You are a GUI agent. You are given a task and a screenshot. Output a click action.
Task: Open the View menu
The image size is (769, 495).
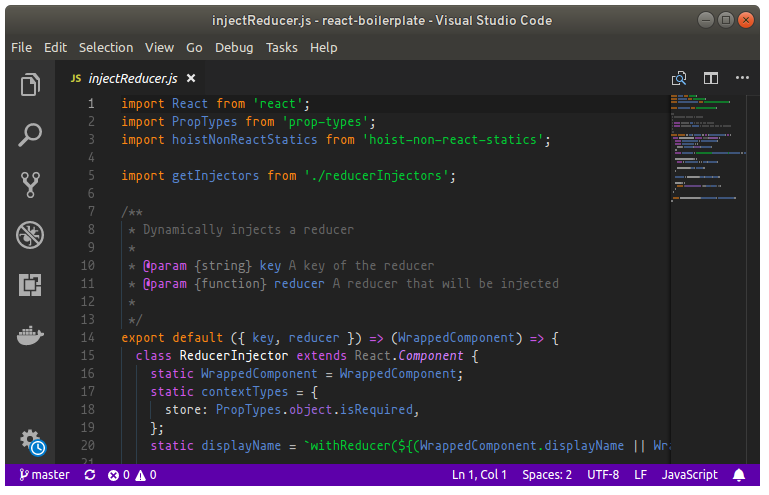click(x=159, y=48)
